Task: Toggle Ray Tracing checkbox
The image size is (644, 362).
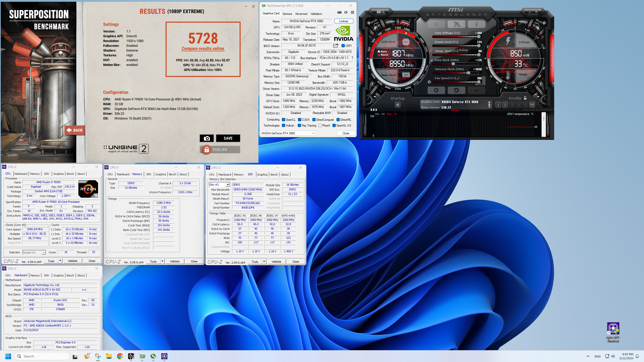Action: (299, 126)
